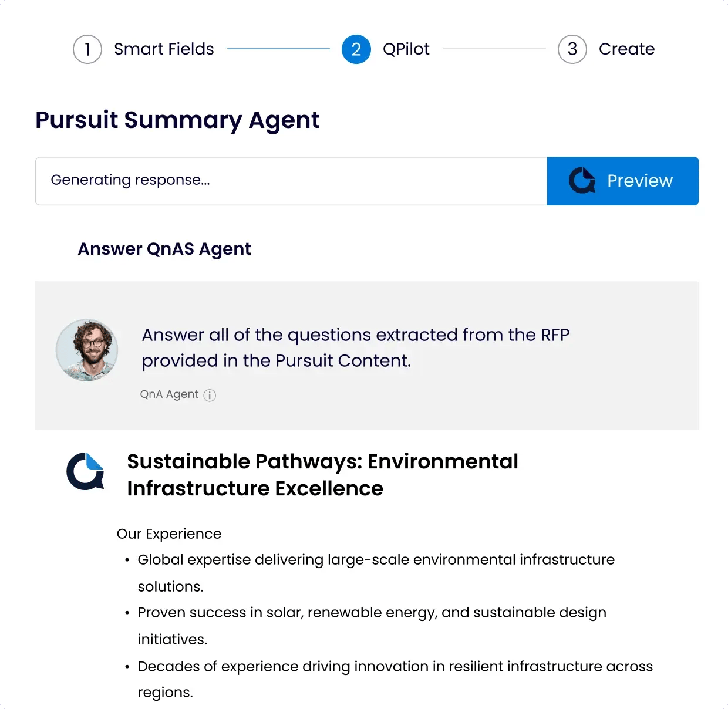Click the Sustainable Pathways heading text

pyautogui.click(x=322, y=475)
